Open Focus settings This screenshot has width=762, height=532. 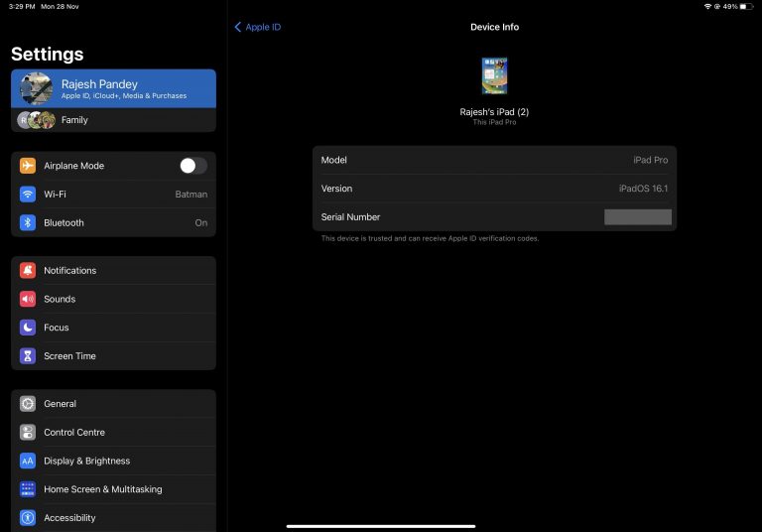[x=114, y=328]
